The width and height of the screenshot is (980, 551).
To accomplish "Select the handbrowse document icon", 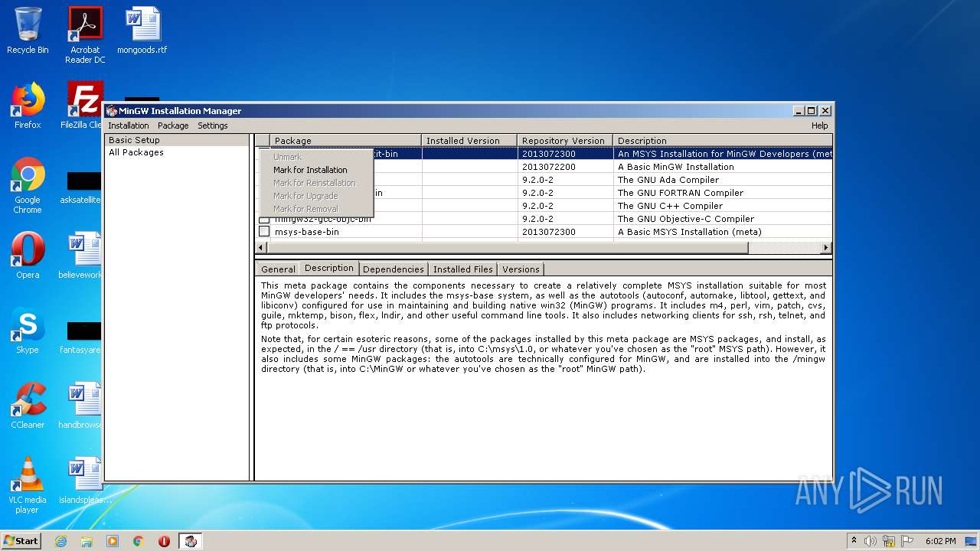I will 83,406.
